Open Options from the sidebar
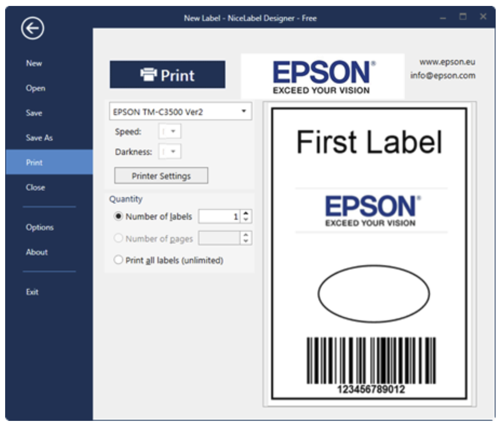Screen dimensions: 504x430 tap(40, 227)
